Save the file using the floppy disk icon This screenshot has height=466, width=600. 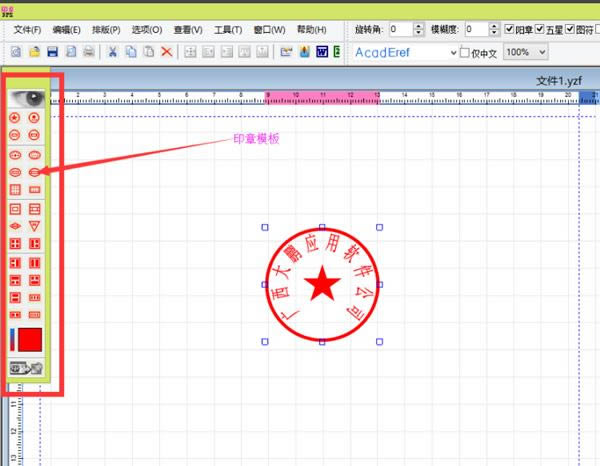click(x=52, y=52)
